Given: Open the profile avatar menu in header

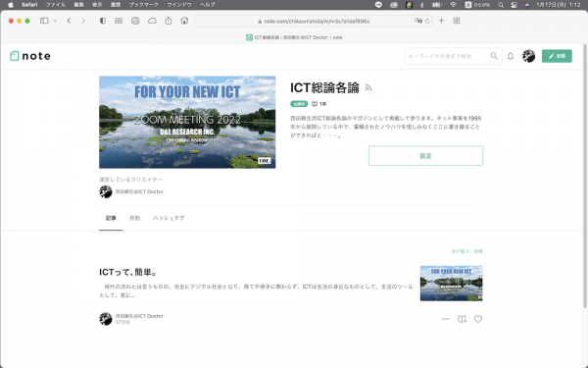Looking at the screenshot, I should [x=528, y=56].
